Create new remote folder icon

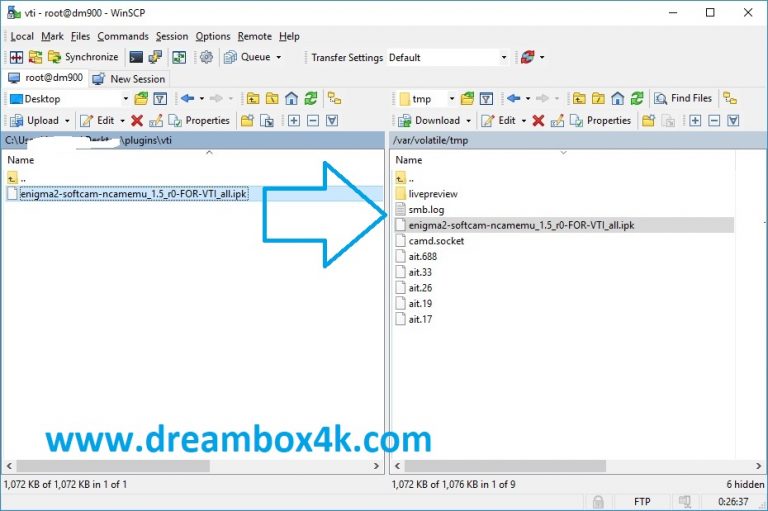(648, 121)
